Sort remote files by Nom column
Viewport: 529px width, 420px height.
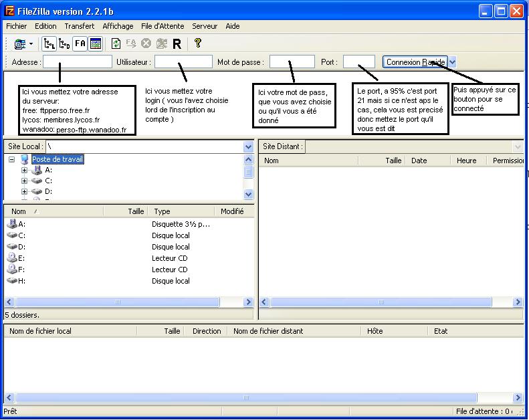309,161
